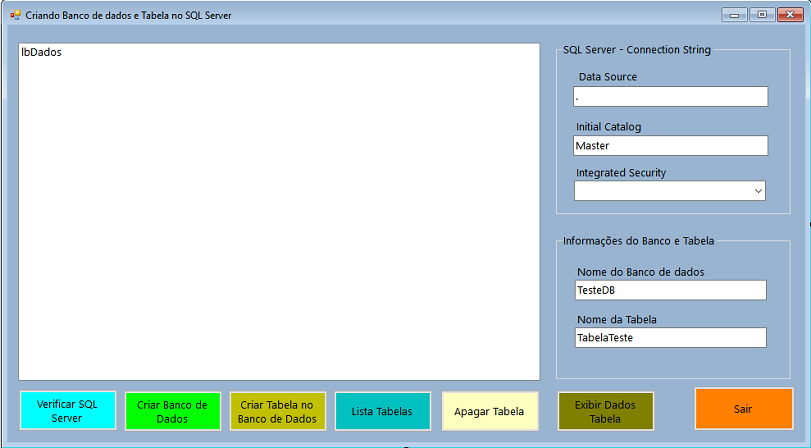
Task: Select the lbDados list box
Action: point(279,212)
